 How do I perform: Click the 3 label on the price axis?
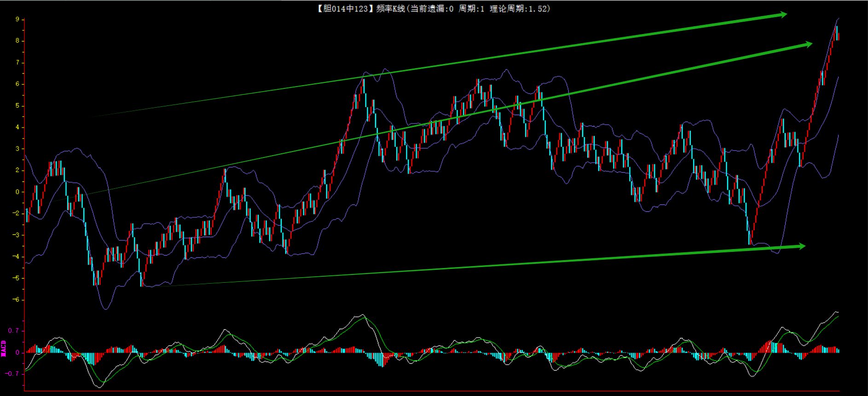tap(17, 149)
